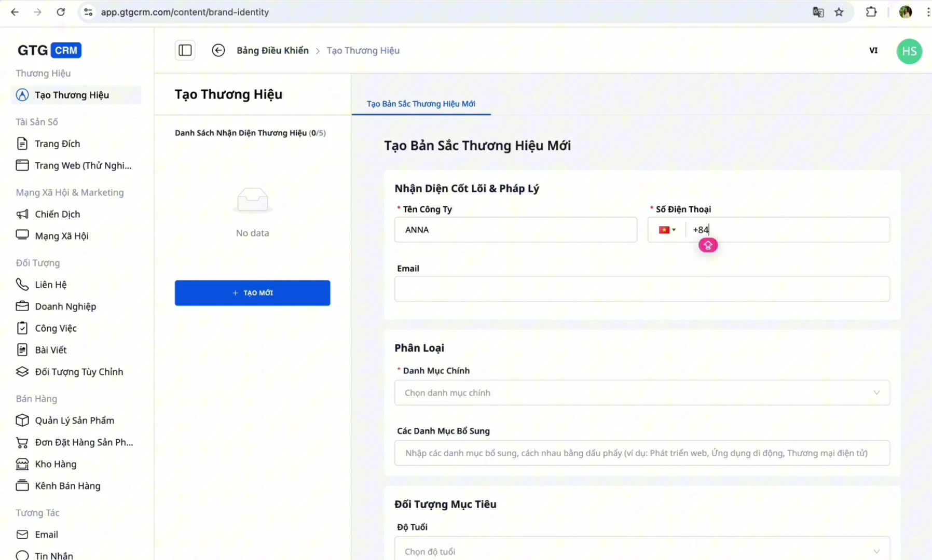
Task: Open Quản Lý Sản Phẩm in sidebar
Action: click(74, 421)
